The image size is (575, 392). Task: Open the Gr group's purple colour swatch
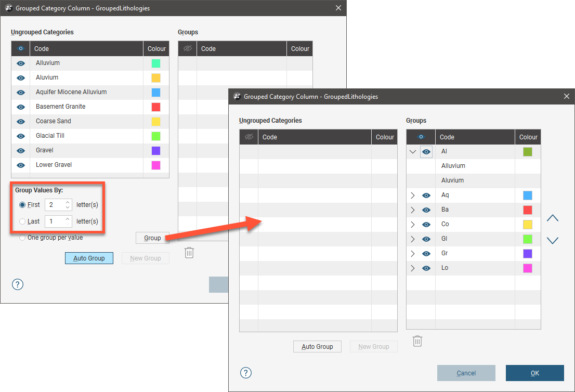[528, 254]
